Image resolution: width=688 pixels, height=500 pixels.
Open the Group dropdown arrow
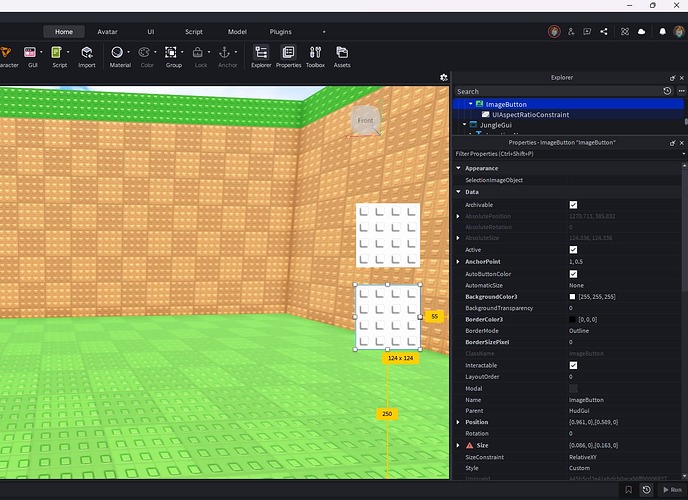click(182, 52)
